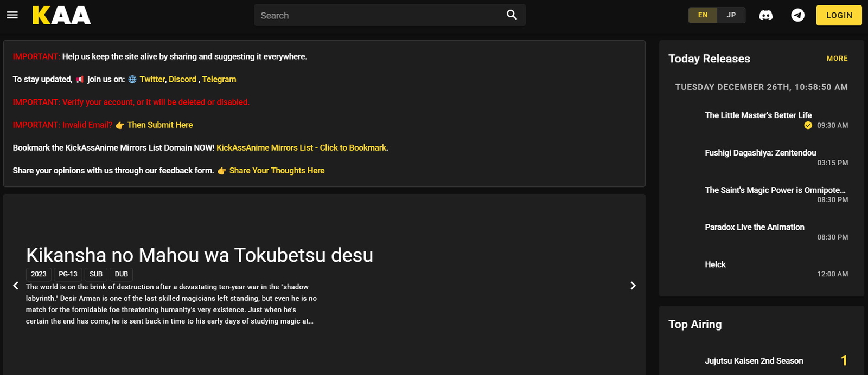Open the hamburger navigation menu

12,15
